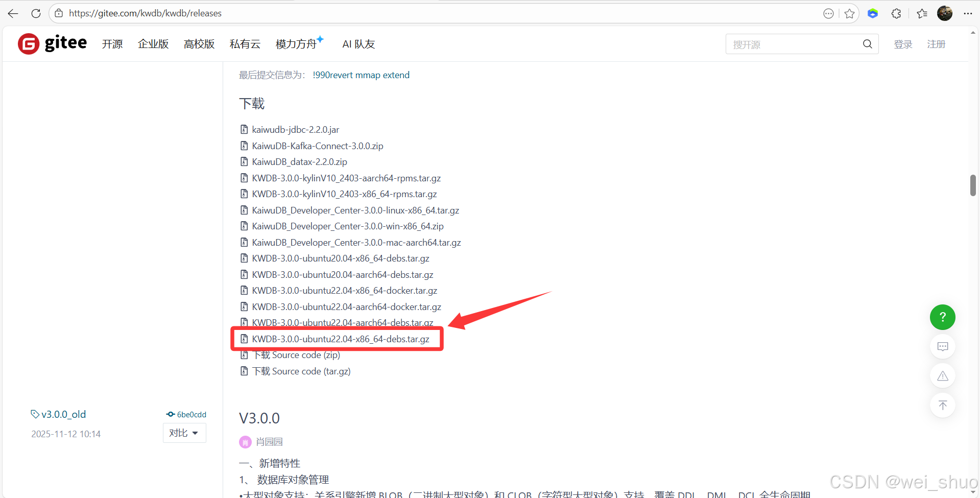Download KaiwuDB_Developer_Center-3.0.0-mac-aarch64.tar.gz
This screenshot has height=498, width=980.
pos(356,242)
